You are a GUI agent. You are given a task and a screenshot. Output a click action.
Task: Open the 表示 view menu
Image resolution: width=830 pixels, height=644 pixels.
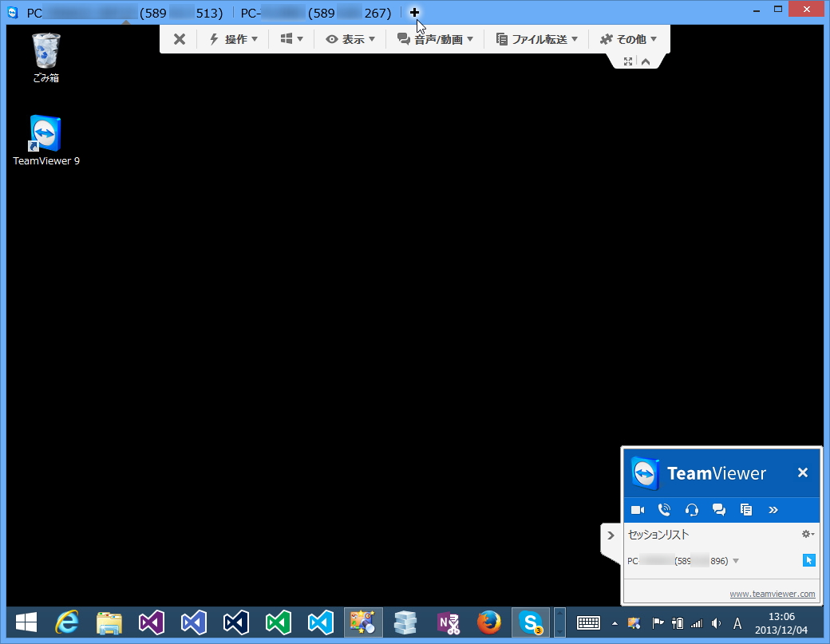[350, 39]
